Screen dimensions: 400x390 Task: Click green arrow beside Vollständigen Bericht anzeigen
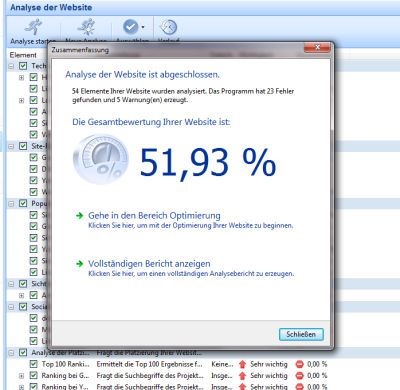[x=79, y=264]
